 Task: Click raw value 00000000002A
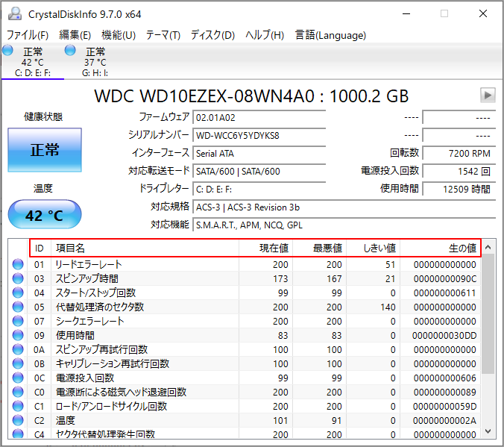click(445, 420)
